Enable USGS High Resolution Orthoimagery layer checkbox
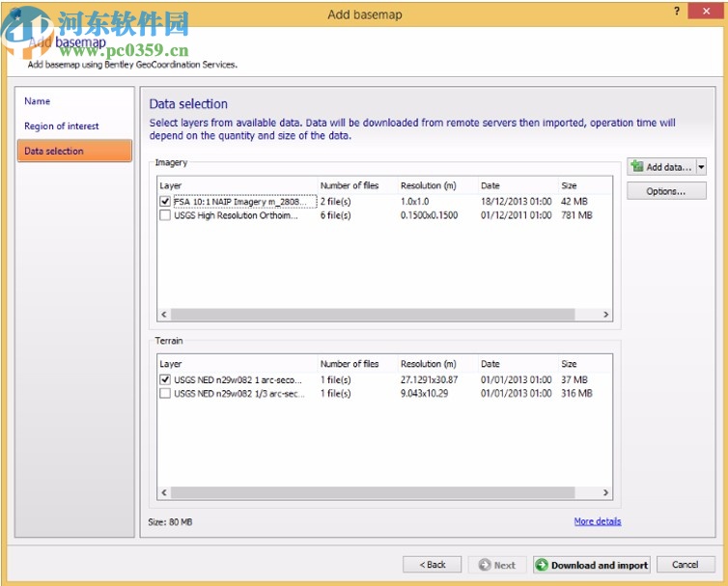728x586 pixels. coord(165,215)
